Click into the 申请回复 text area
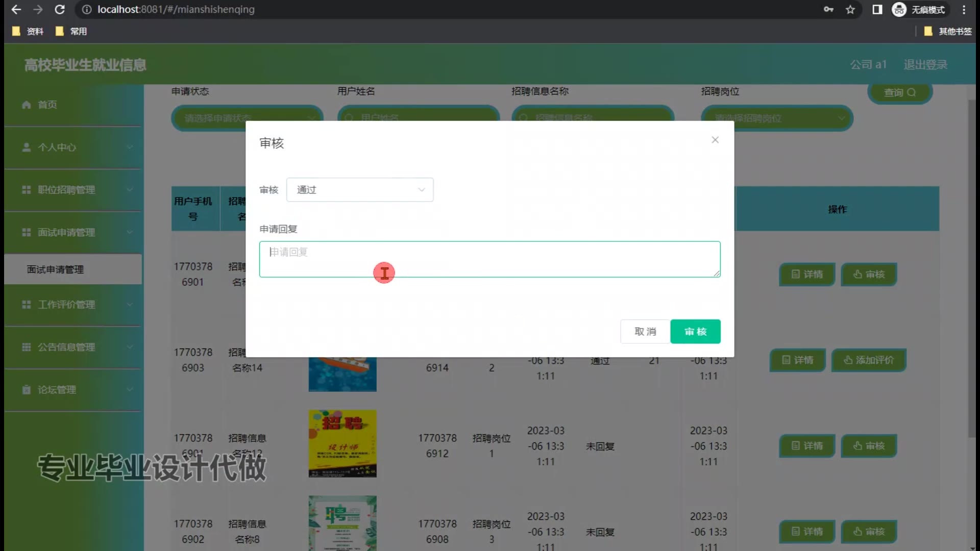The width and height of the screenshot is (980, 551). coord(489,259)
